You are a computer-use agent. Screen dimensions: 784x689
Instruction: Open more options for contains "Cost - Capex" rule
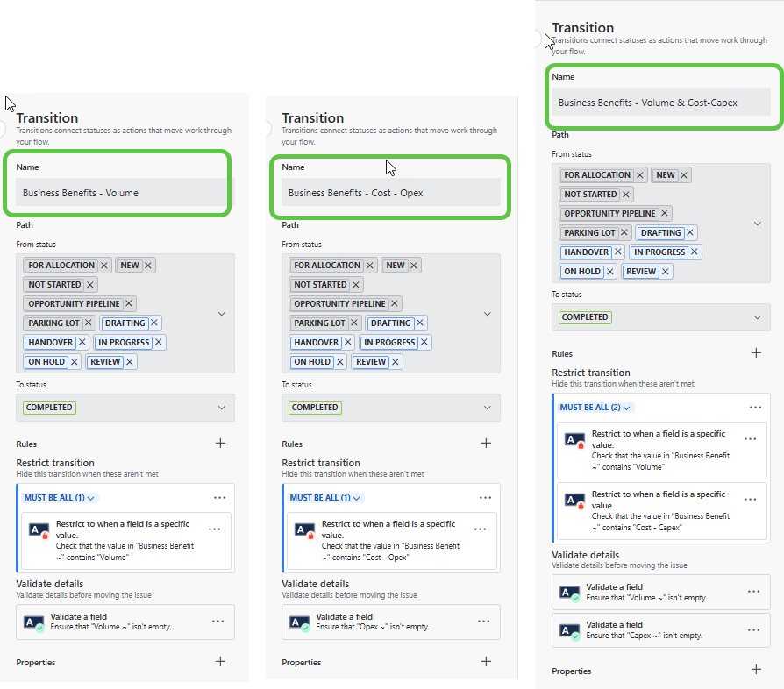click(x=751, y=499)
